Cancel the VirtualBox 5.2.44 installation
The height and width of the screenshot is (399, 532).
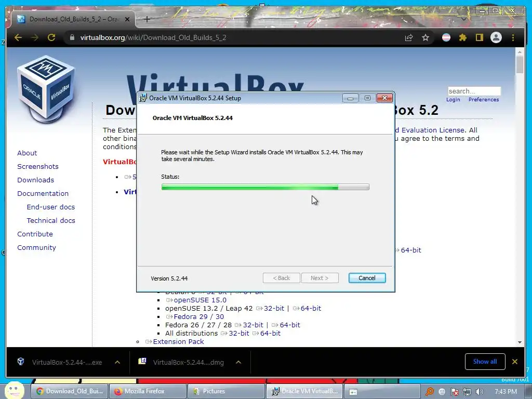click(x=367, y=278)
